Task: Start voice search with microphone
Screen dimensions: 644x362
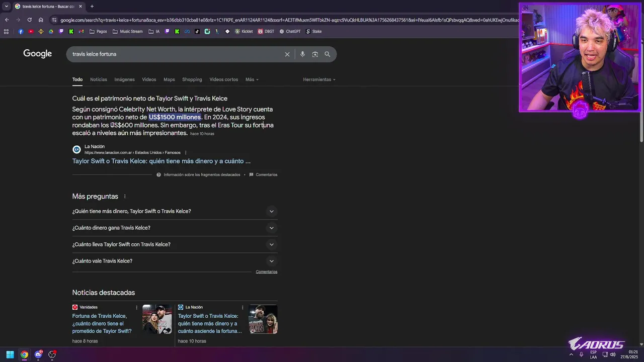Action: pyautogui.click(x=302, y=54)
